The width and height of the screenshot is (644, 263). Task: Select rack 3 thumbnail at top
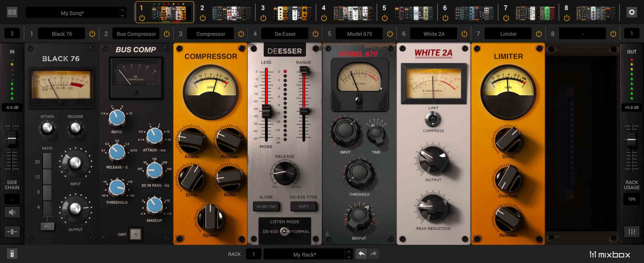(292, 13)
